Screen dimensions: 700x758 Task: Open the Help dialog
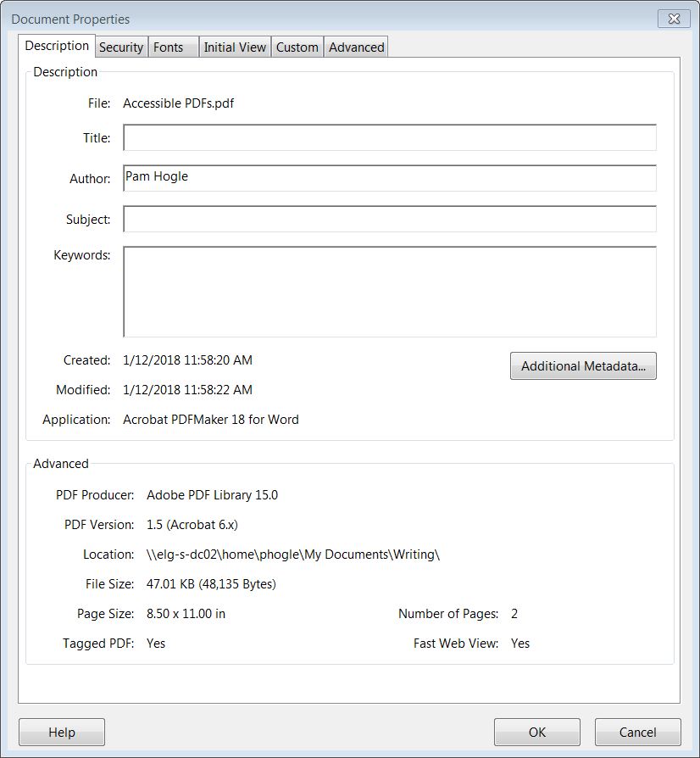point(61,732)
